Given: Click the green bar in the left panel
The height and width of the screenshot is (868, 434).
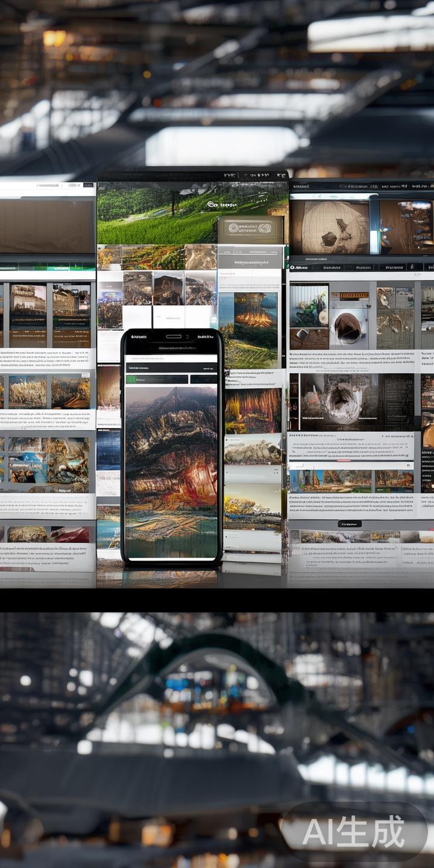Looking at the screenshot, I should point(47,266).
